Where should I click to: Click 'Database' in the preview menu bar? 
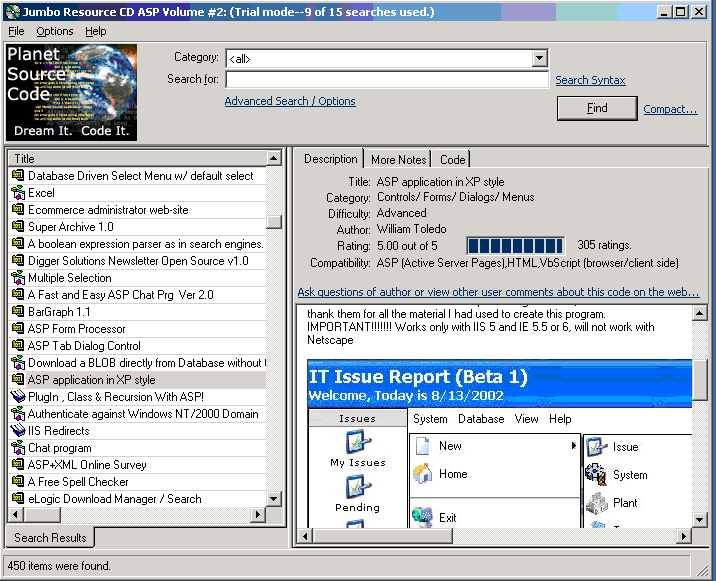pos(481,419)
